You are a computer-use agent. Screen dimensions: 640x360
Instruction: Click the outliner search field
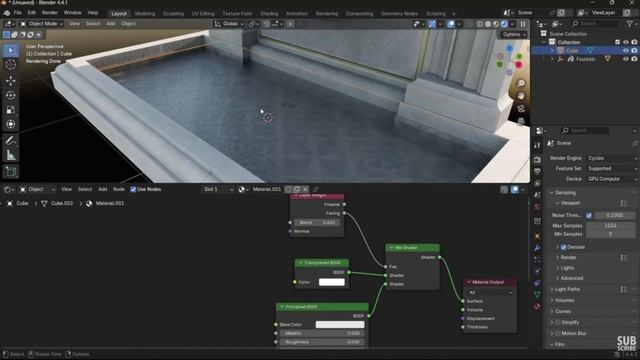595,24
